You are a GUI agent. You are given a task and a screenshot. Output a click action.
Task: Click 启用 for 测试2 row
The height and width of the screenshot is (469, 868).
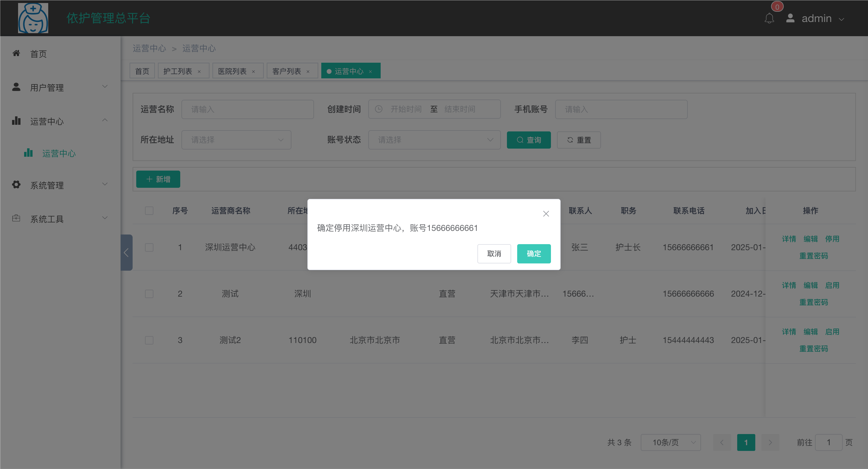click(832, 332)
